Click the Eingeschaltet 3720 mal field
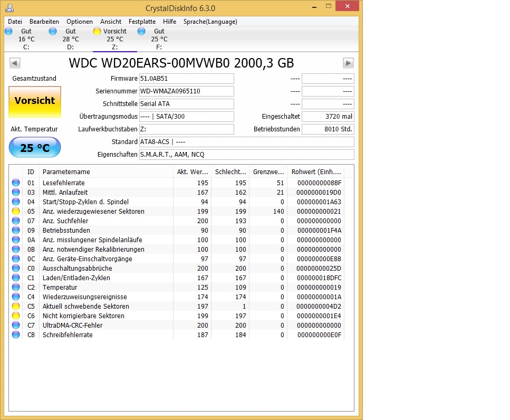510x420 pixels. (328, 117)
